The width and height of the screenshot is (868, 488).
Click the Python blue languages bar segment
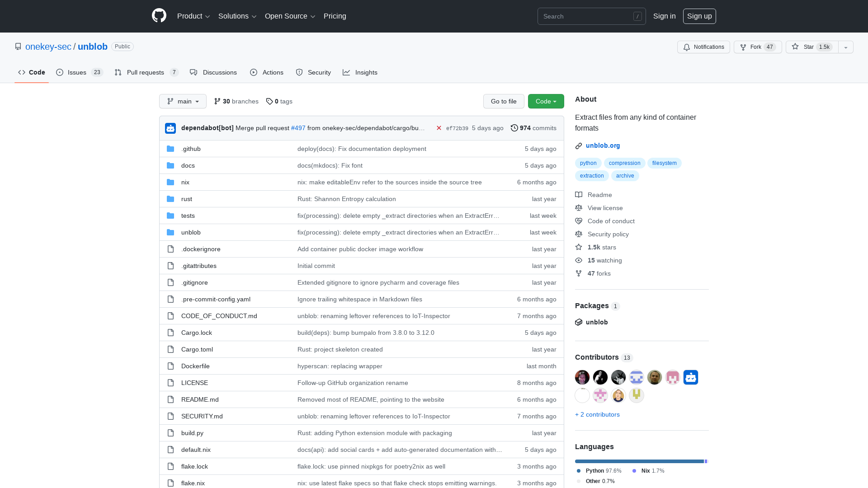(x=639, y=461)
